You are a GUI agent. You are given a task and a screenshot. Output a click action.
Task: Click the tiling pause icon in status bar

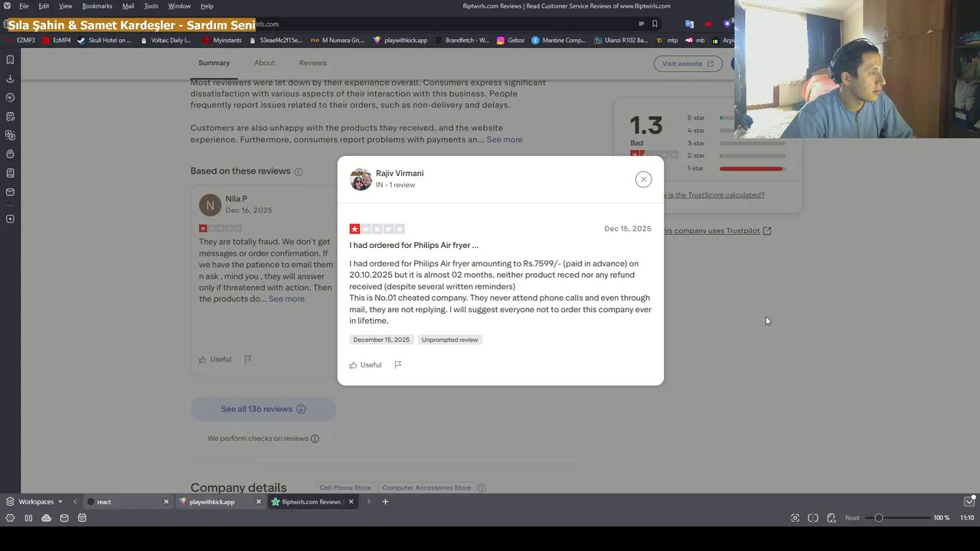28,518
